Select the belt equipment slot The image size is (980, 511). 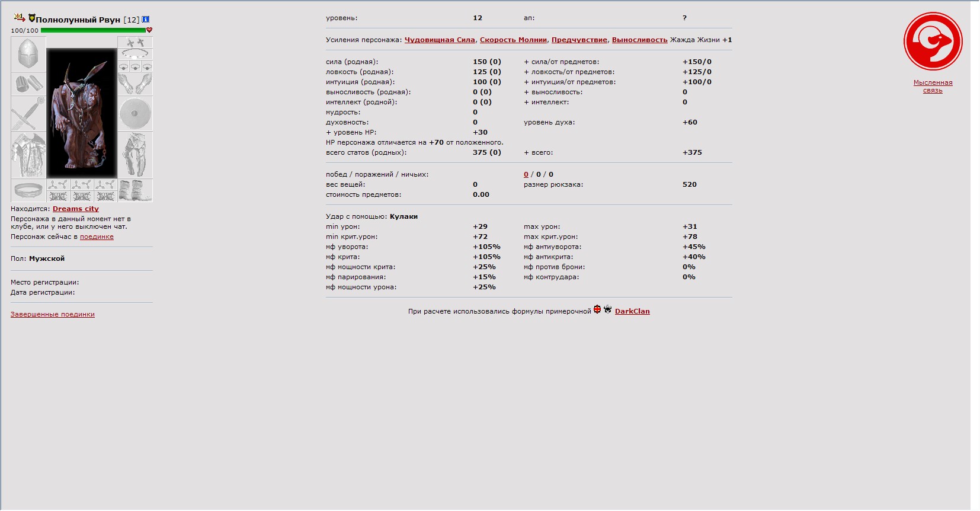28,190
